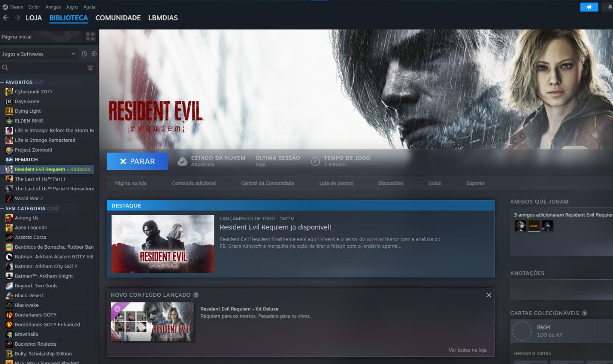Viewport: 613px width, 364px height.
Task: Open the LBMDIAS profile tab
Action: tap(163, 18)
